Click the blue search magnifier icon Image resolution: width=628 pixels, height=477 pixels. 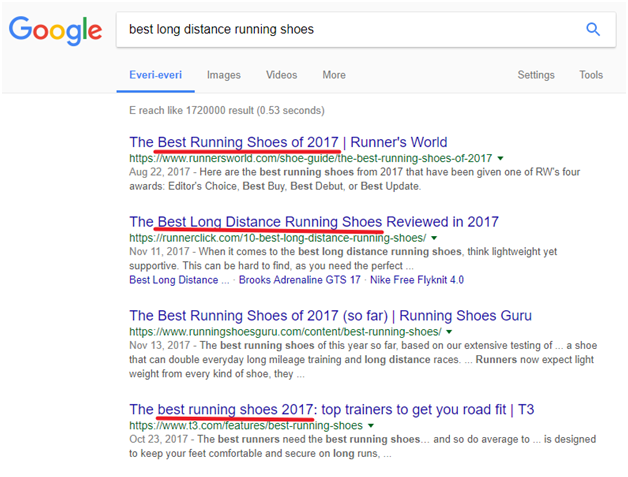pos(593,29)
